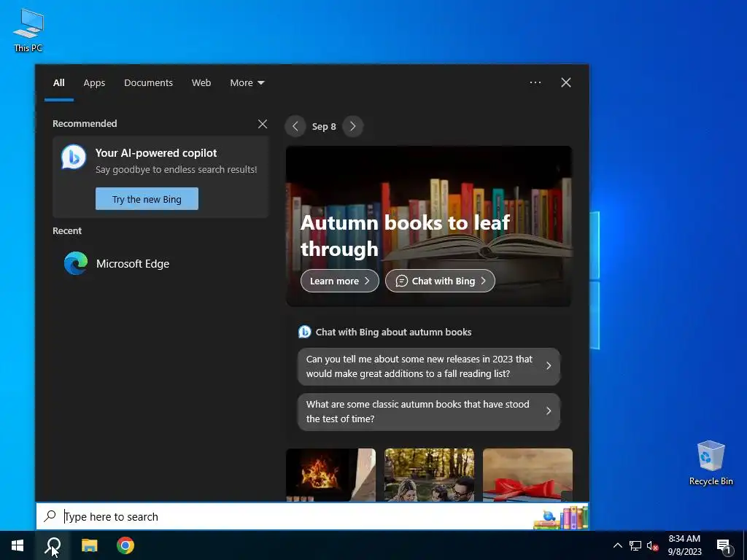747x560 pixels.
Task: Click the taskbar search magnifier icon
Action: tap(53, 545)
